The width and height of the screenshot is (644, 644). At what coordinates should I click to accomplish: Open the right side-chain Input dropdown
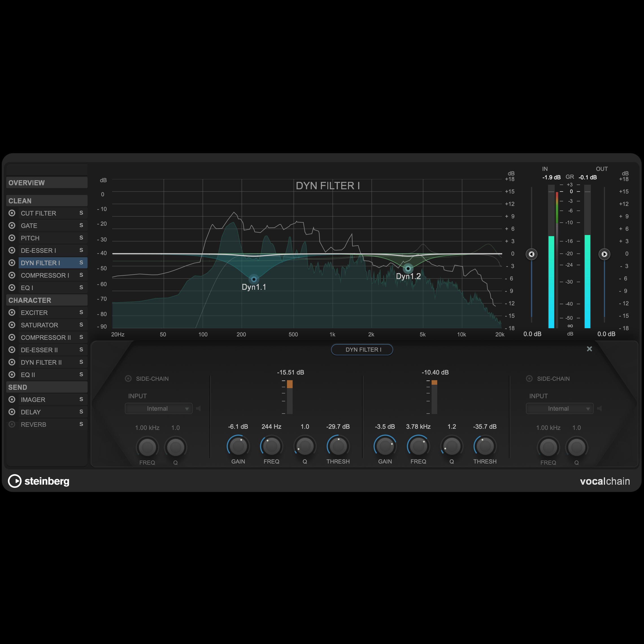point(560,409)
